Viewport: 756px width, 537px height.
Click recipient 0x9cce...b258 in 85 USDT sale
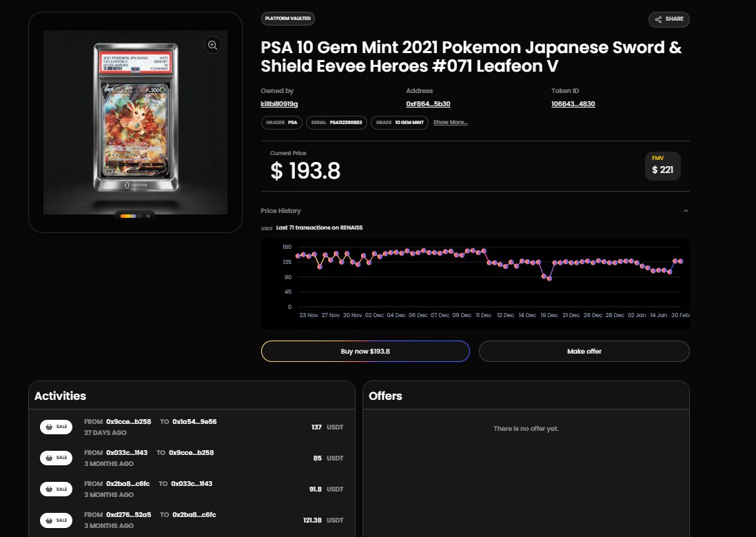[x=192, y=453]
